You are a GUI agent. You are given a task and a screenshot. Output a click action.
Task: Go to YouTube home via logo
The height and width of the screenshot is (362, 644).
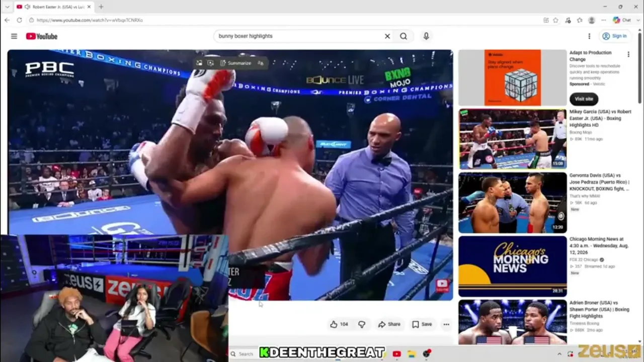[42, 36]
